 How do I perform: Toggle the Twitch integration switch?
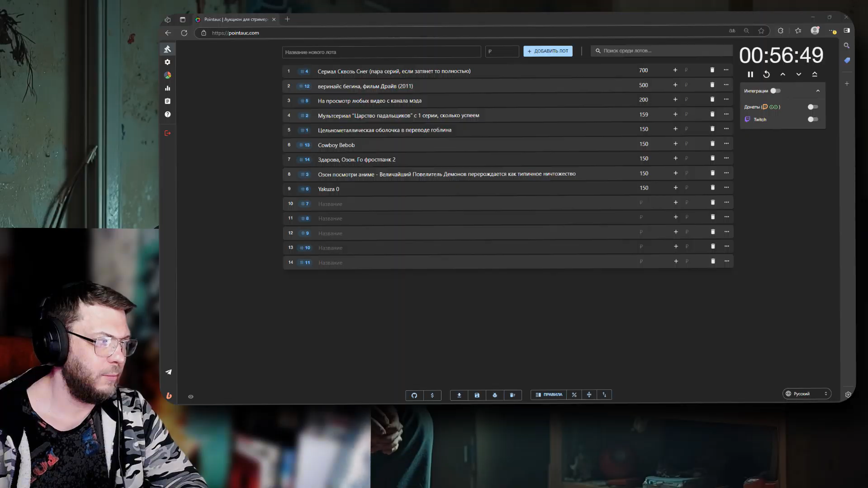813,119
